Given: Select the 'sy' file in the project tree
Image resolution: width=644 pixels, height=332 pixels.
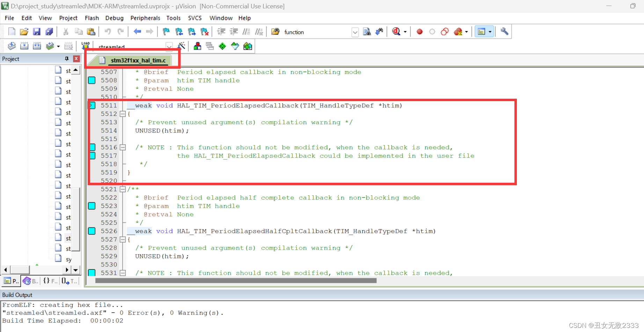Looking at the screenshot, I should [x=63, y=259].
